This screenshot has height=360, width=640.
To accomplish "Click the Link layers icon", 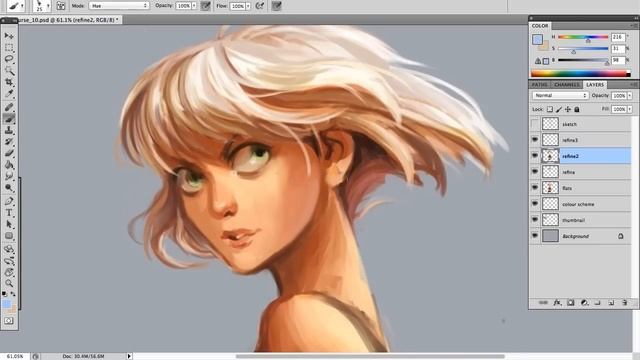I will coord(543,302).
